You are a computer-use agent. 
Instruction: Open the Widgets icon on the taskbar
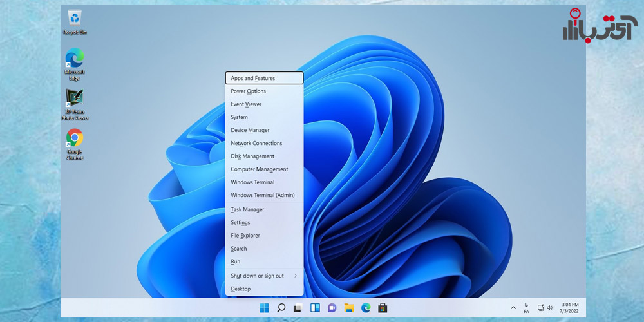coord(315,308)
